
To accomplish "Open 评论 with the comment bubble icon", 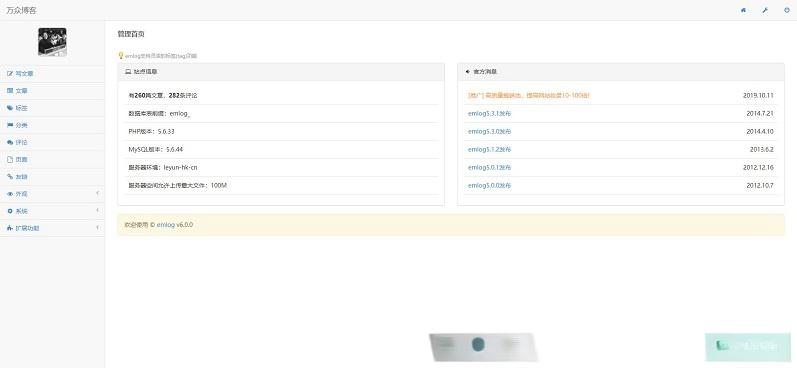I will tap(10, 142).
